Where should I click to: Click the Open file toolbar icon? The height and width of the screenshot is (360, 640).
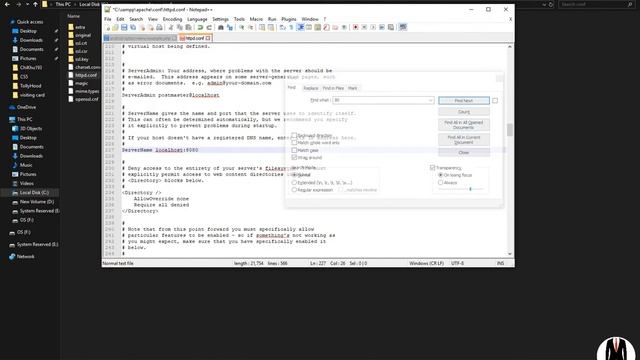point(116,27)
